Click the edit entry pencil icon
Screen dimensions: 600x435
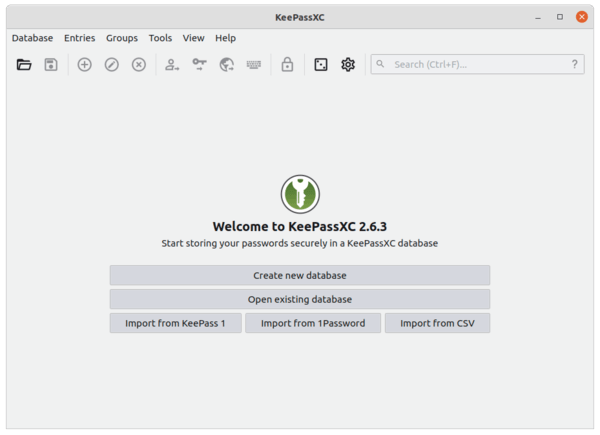(112, 65)
